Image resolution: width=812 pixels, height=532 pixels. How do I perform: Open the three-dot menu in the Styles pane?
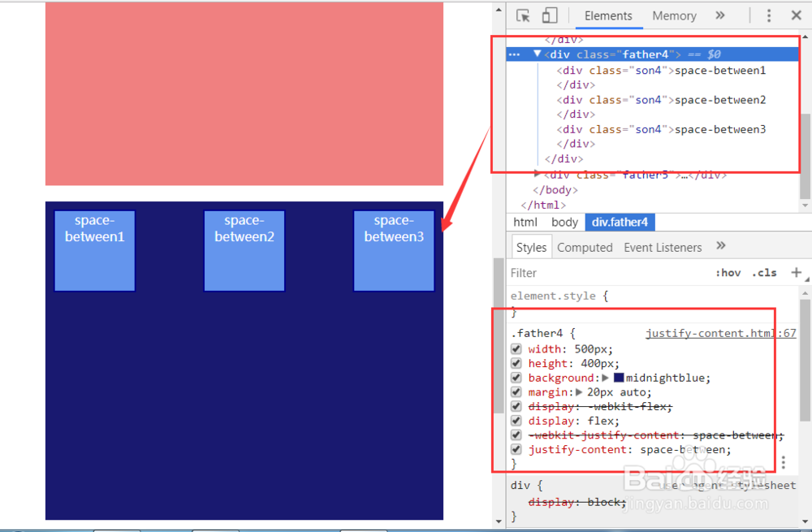(x=784, y=461)
